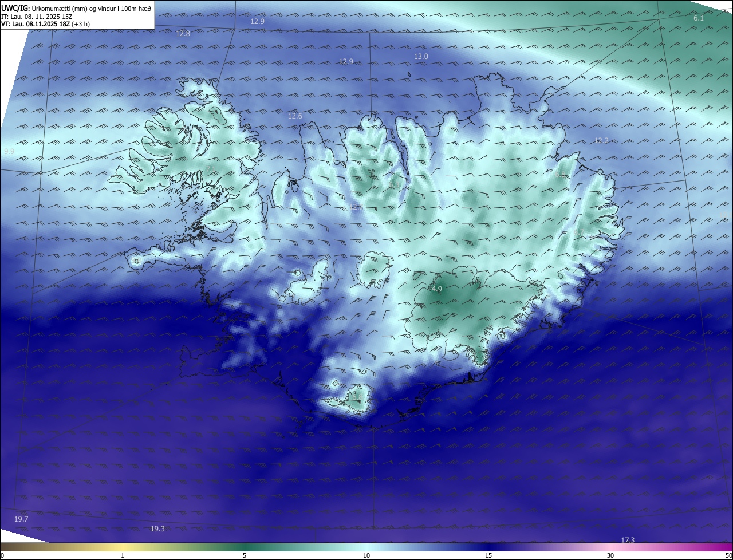This screenshot has height=560, width=733.
Task: Click the 0 tick on color scale
Action: point(2,555)
